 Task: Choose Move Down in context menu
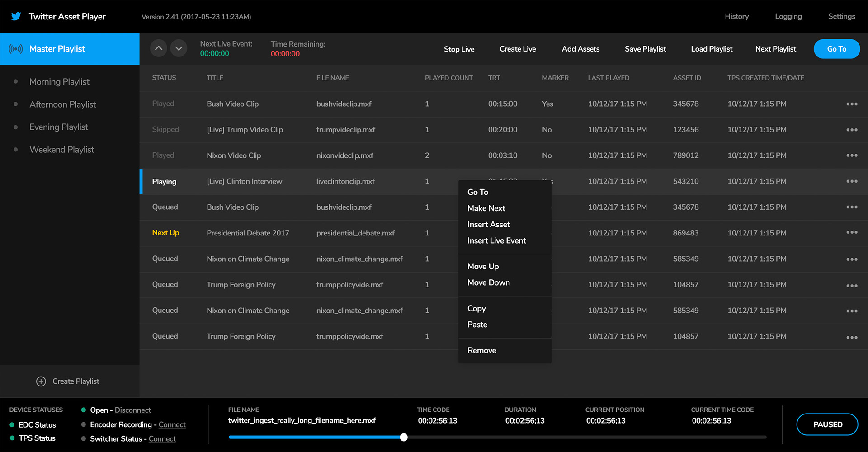point(489,283)
